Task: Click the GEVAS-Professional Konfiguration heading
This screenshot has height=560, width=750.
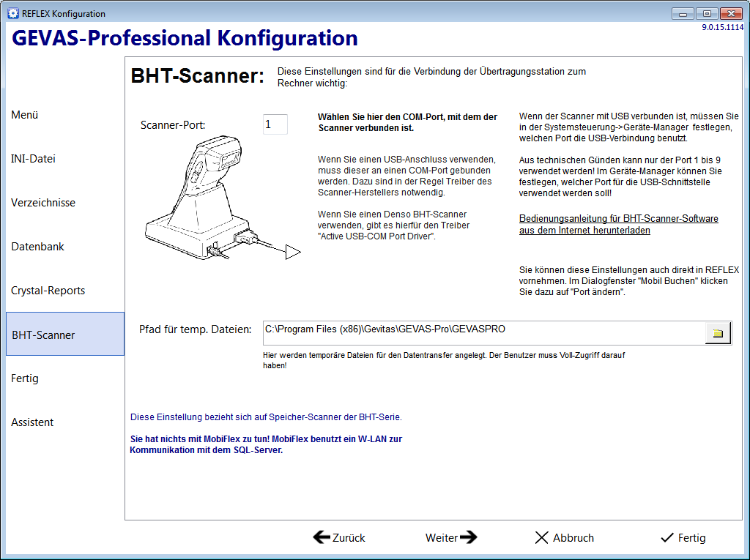Action: 185,38
